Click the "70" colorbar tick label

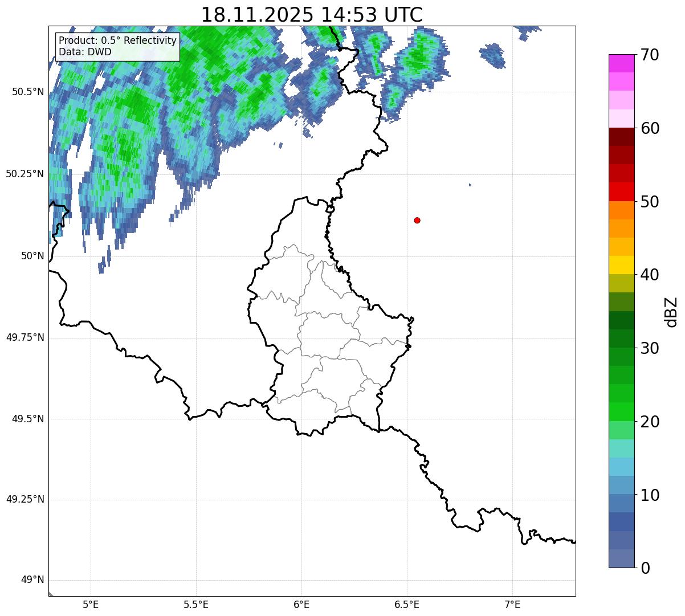point(650,55)
